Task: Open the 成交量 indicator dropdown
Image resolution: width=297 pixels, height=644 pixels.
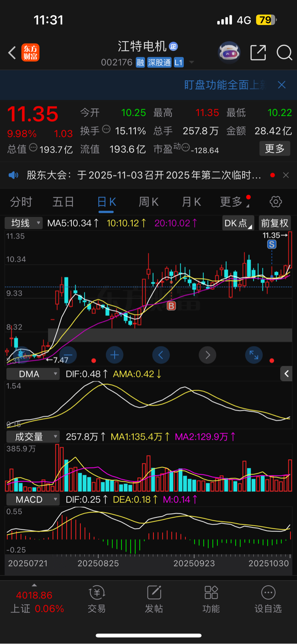Action: [x=33, y=437]
